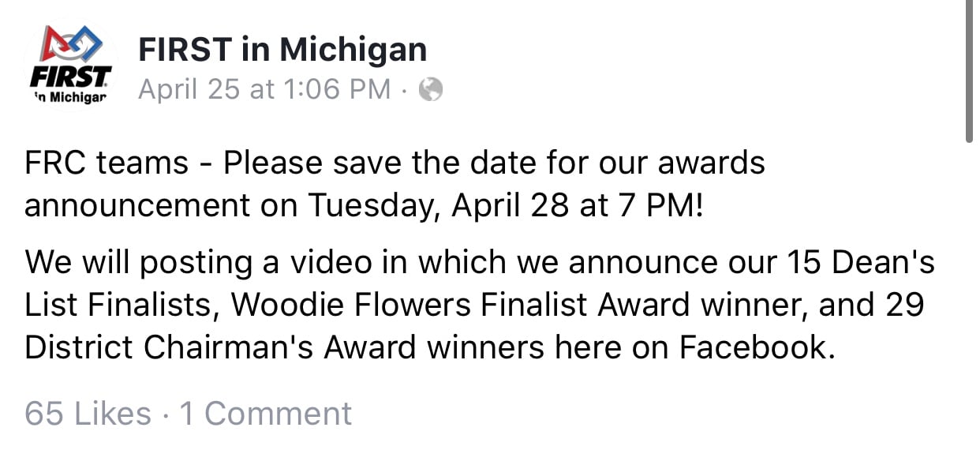This screenshot has width=980, height=450.
Task: Click the 'We will posting a video' sentence
Action: 480,305
